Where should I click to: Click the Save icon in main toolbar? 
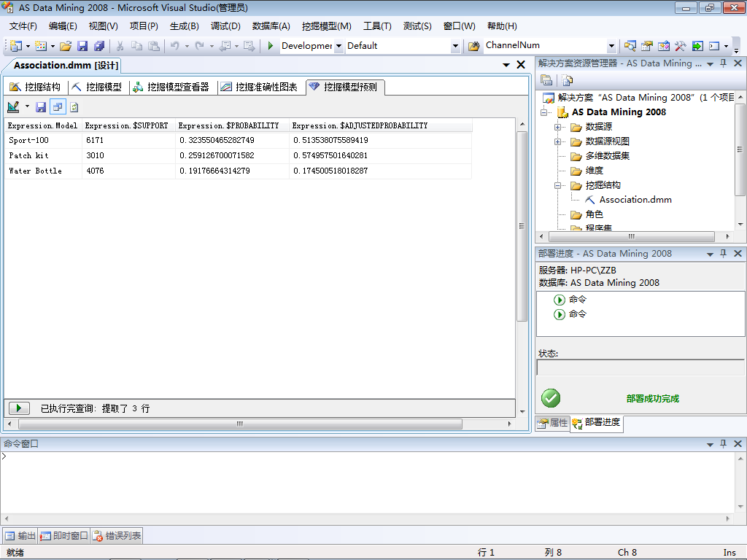click(82, 46)
